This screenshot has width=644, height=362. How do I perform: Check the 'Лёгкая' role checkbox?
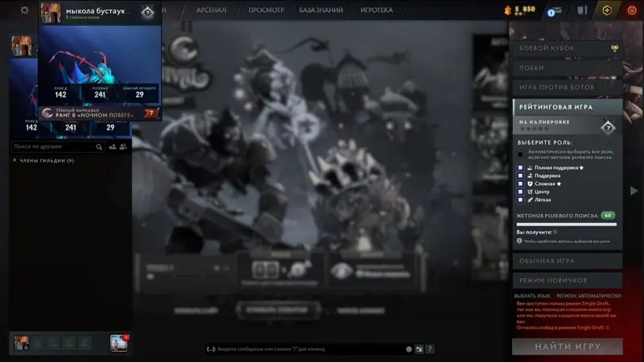(x=520, y=200)
